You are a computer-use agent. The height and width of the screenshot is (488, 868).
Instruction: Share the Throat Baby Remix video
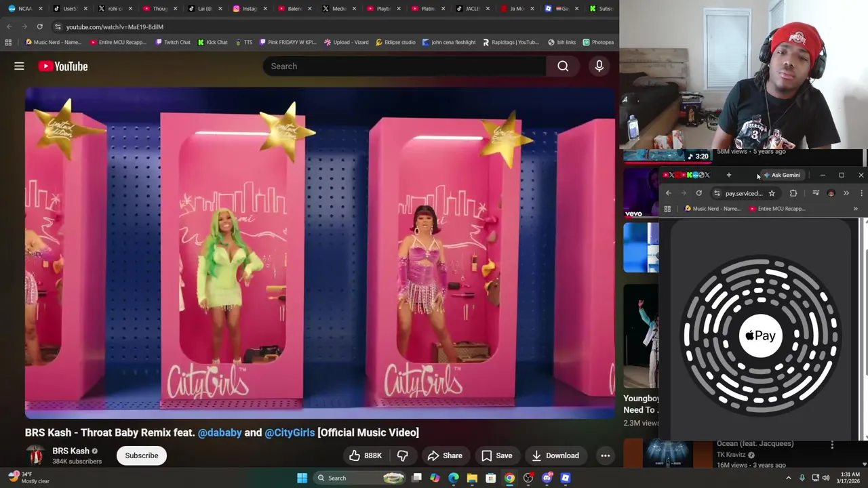[x=445, y=455]
